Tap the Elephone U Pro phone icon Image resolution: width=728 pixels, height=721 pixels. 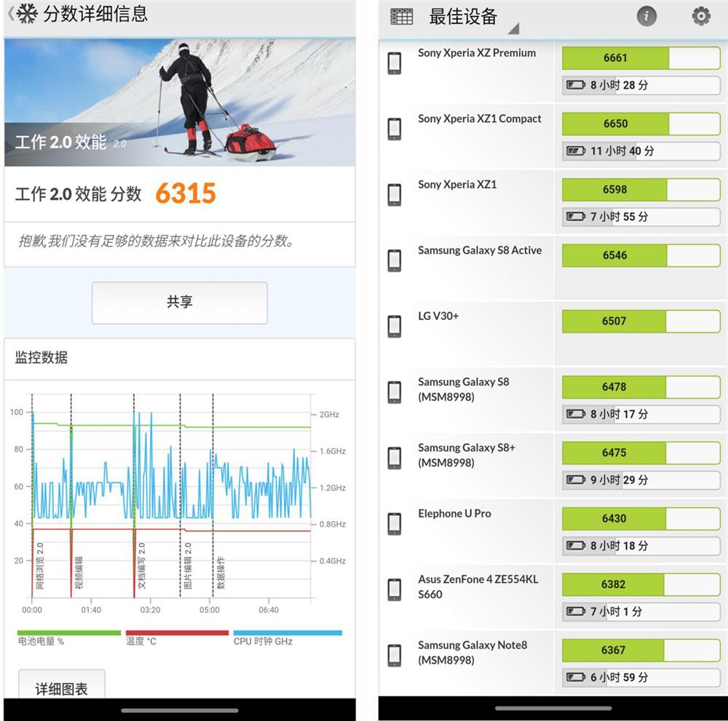click(395, 524)
